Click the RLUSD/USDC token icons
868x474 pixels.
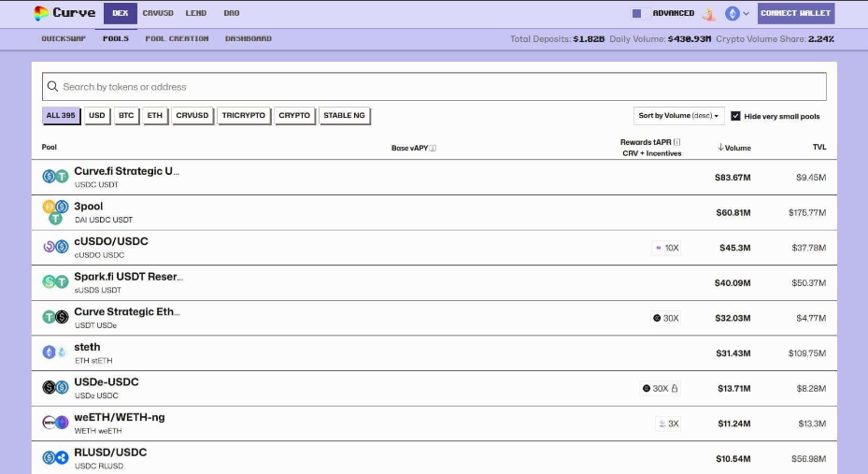click(x=55, y=457)
